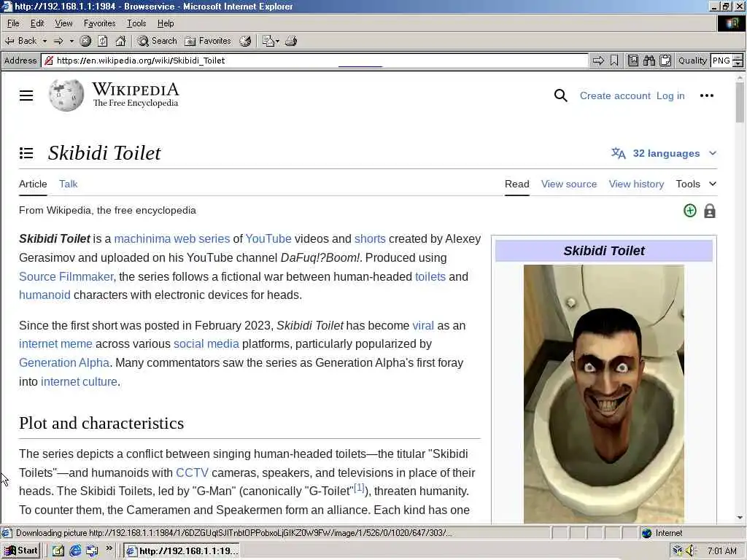Viewport: 747px width, 560px height.
Task: Click the Skibidi Toilet infobox image
Action: click(x=603, y=394)
